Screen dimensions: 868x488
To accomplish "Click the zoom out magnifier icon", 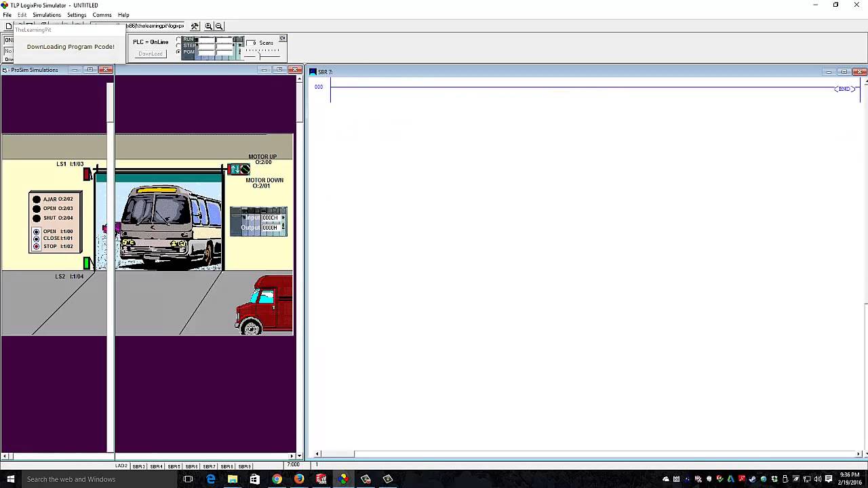I will pyautogui.click(x=219, y=26).
